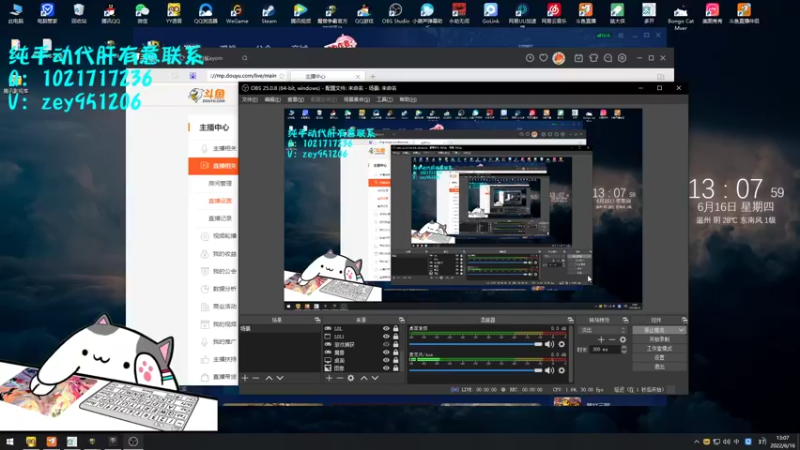Adjust the 麦克风/Aux volume slider
The width and height of the screenshot is (800, 450).
(x=475, y=370)
